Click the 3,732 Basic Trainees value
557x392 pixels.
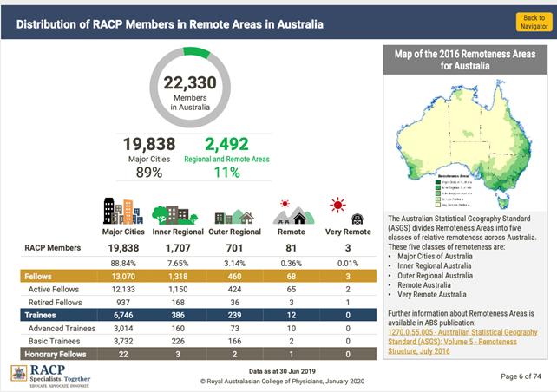123,341
